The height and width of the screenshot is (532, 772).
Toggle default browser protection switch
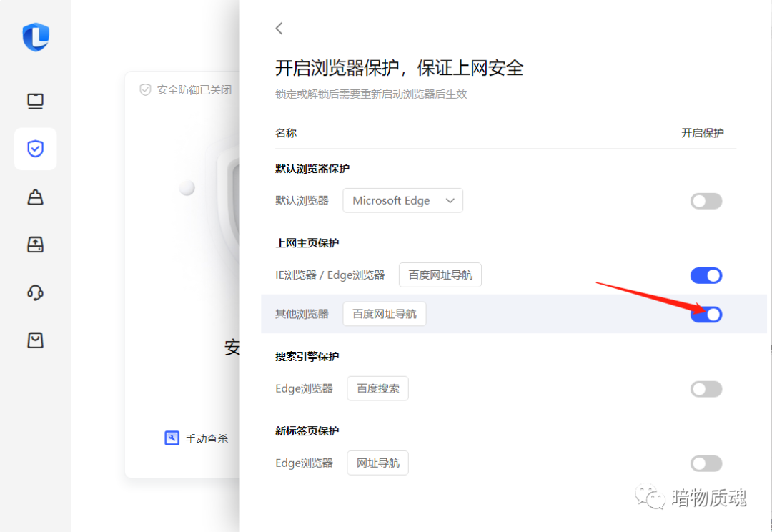[706, 201]
